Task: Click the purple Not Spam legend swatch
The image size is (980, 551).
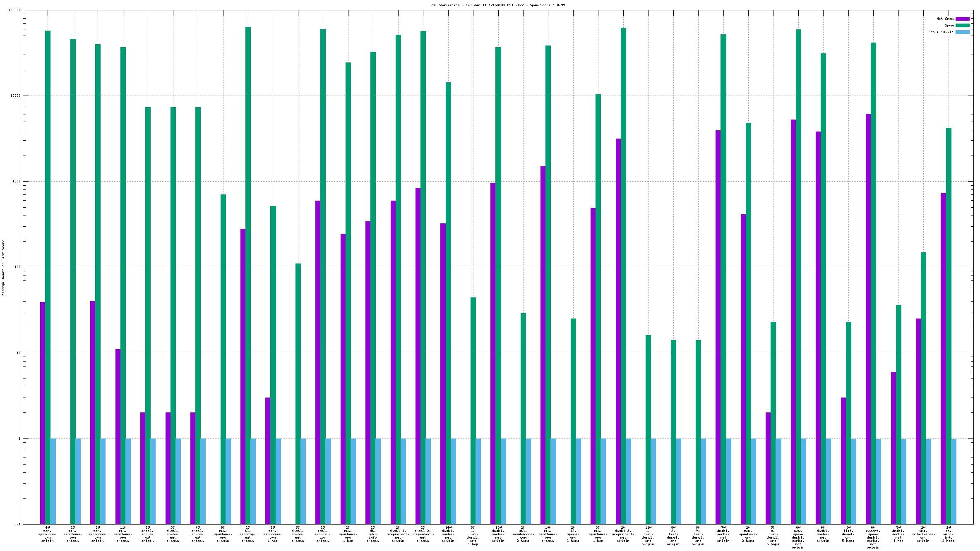Action: click(962, 19)
